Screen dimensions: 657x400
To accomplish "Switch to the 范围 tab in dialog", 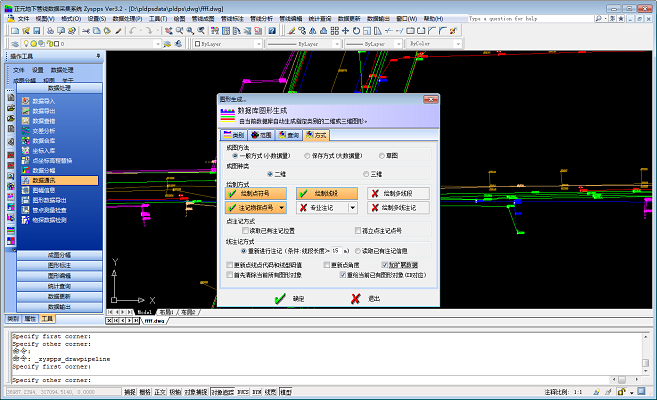I will click(260, 134).
